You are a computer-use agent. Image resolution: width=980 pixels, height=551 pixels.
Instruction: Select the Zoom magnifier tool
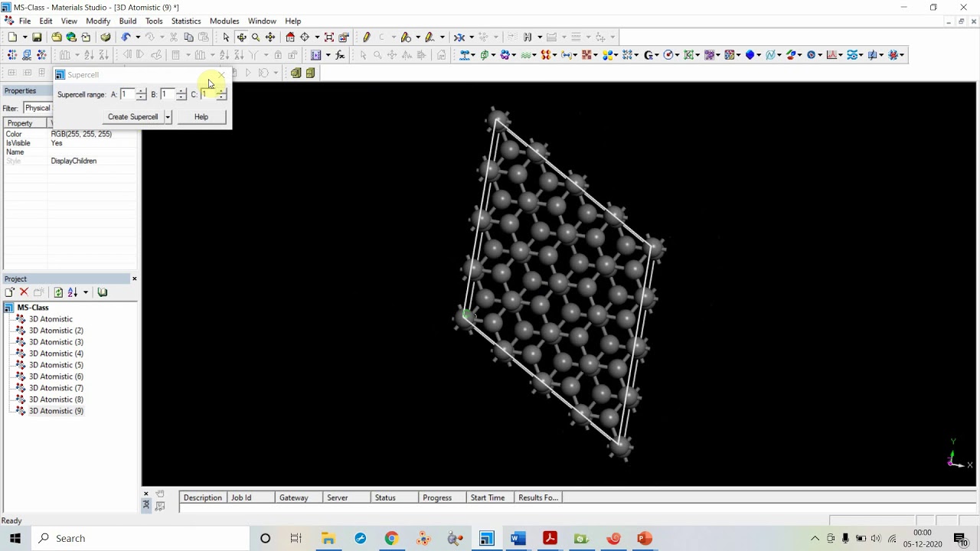click(x=256, y=37)
